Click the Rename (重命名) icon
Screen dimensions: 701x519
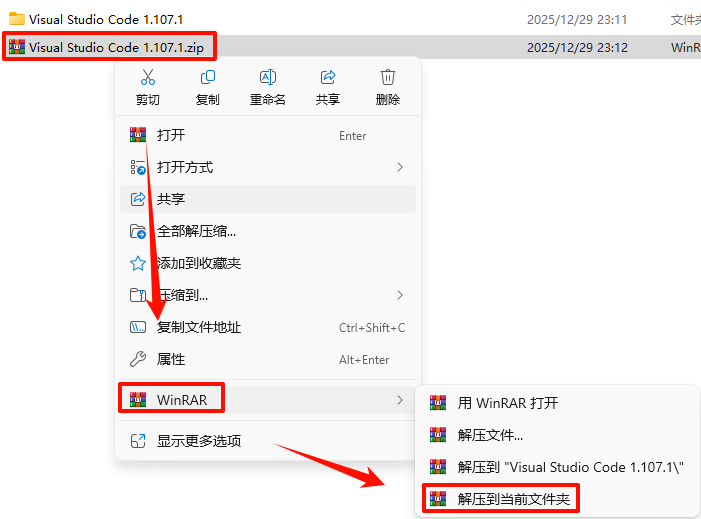point(268,77)
